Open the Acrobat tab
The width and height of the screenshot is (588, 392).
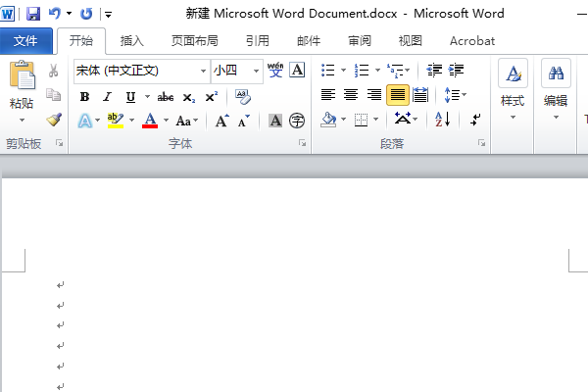click(472, 41)
